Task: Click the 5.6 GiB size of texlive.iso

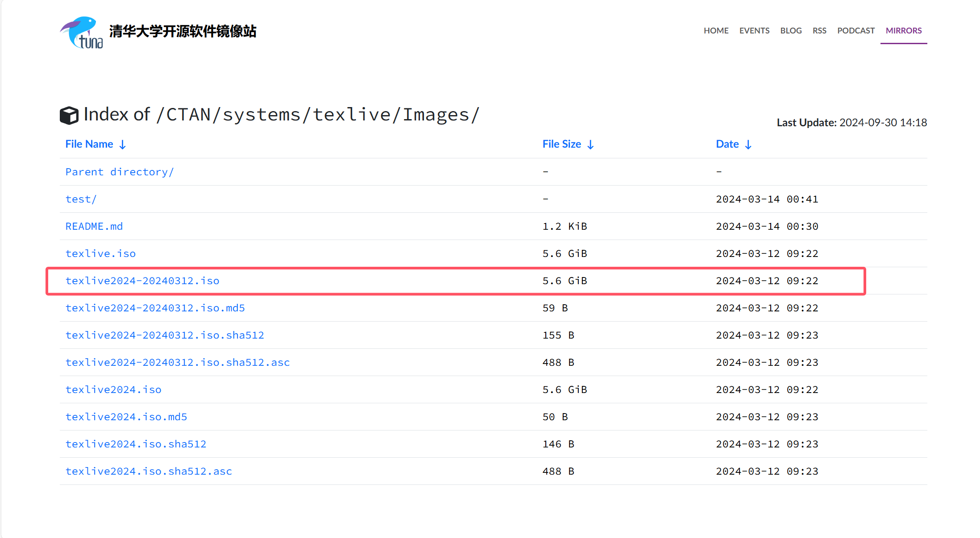Action: [x=565, y=253]
